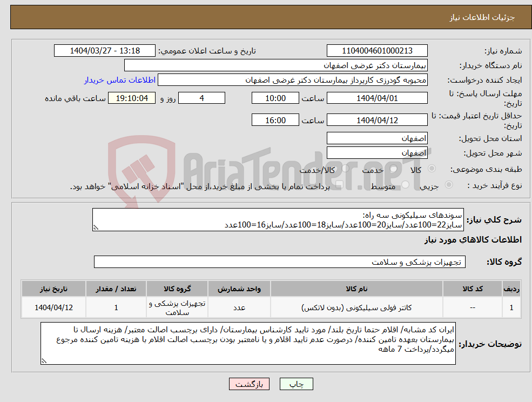Click resize handle of buyer notes box
532x402 pixels.
pos(44,361)
